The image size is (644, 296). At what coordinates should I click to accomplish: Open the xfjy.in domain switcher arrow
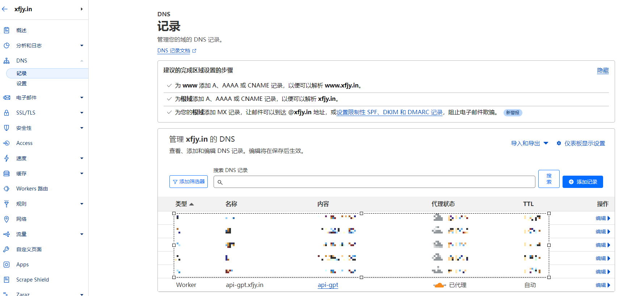pos(82,9)
